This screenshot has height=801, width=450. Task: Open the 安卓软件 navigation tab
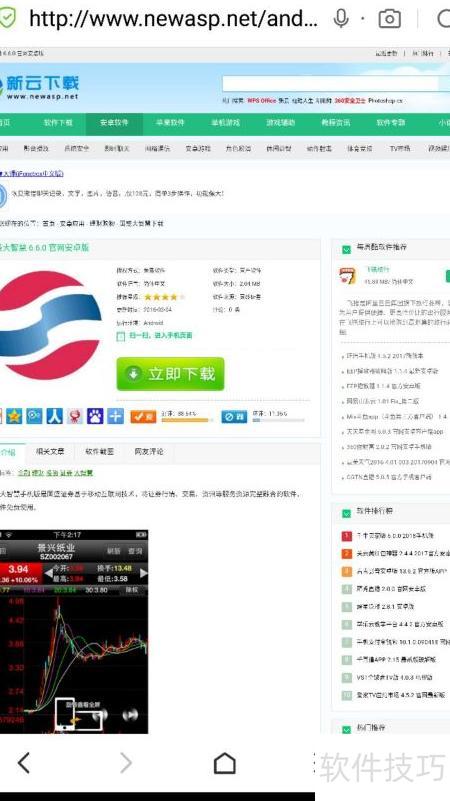coord(114,123)
